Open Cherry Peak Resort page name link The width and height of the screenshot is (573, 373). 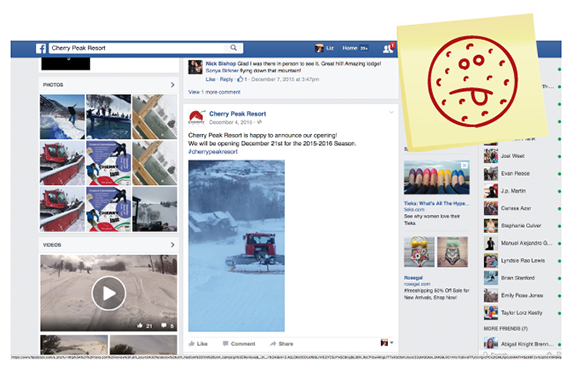coord(238,114)
